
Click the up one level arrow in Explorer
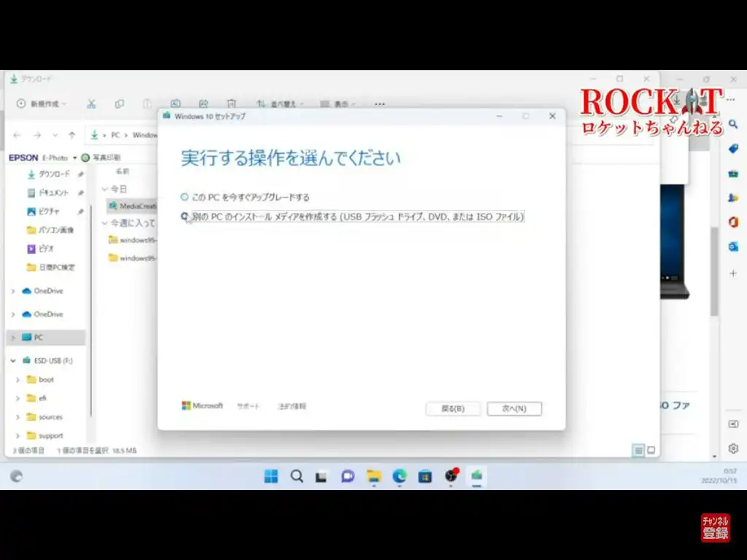[72, 135]
